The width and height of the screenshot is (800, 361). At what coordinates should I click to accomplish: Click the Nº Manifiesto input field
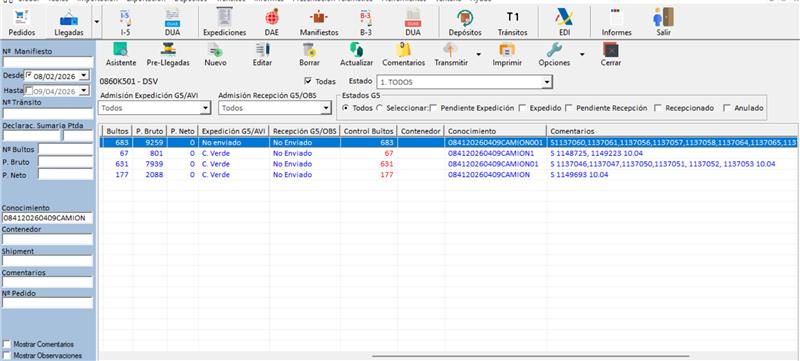pos(48,62)
